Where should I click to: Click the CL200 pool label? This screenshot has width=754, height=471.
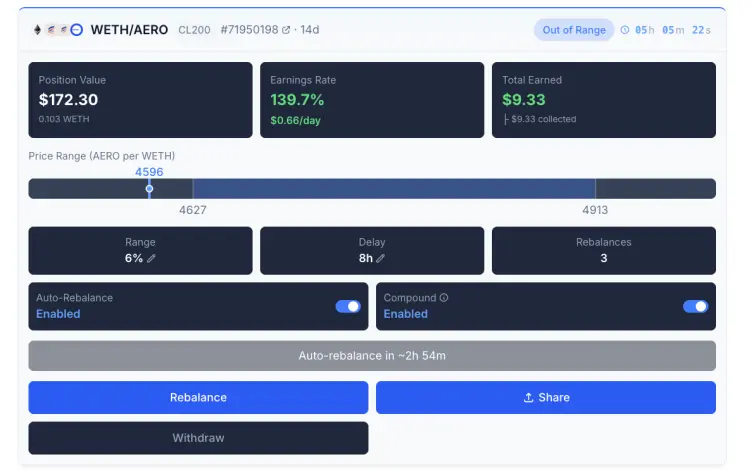(194, 30)
